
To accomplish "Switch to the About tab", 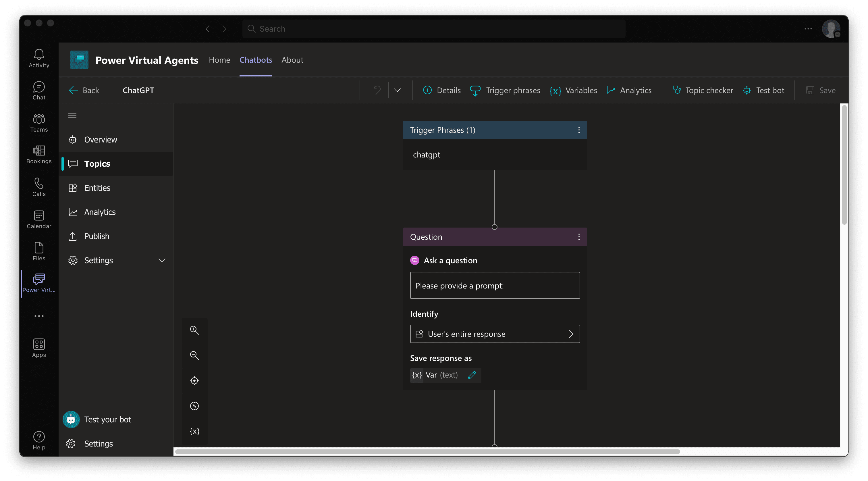I will click(x=292, y=60).
